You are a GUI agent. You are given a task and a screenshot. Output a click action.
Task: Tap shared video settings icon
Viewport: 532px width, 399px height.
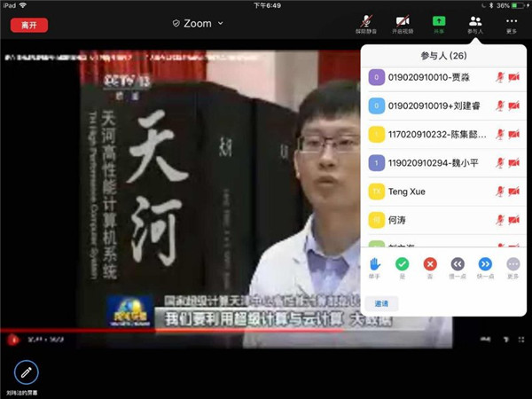[x=506, y=340]
